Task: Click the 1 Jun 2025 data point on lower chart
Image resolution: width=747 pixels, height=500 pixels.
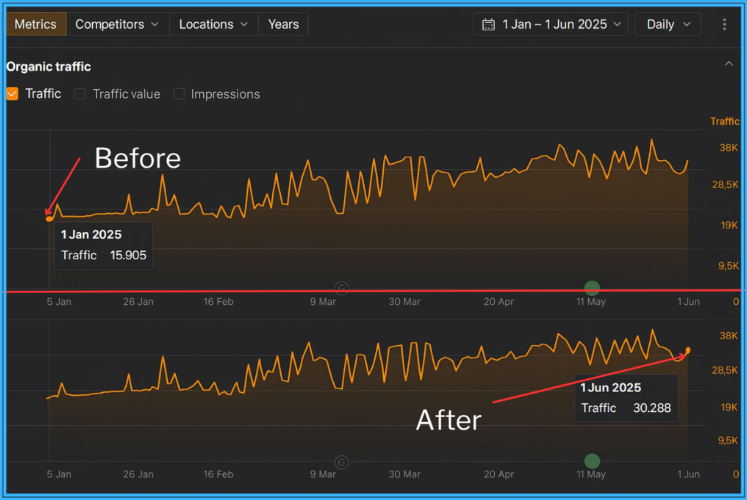Action: click(x=687, y=350)
